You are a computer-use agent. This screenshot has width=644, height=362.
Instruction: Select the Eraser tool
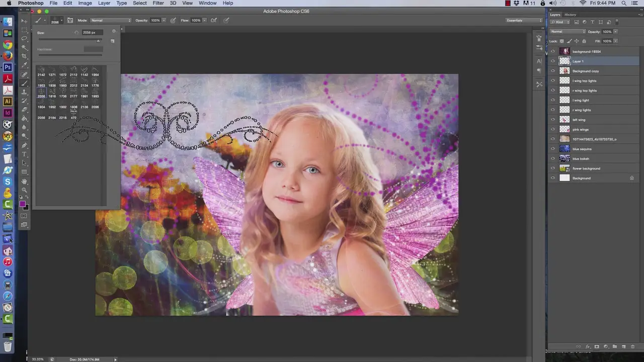[x=24, y=110]
